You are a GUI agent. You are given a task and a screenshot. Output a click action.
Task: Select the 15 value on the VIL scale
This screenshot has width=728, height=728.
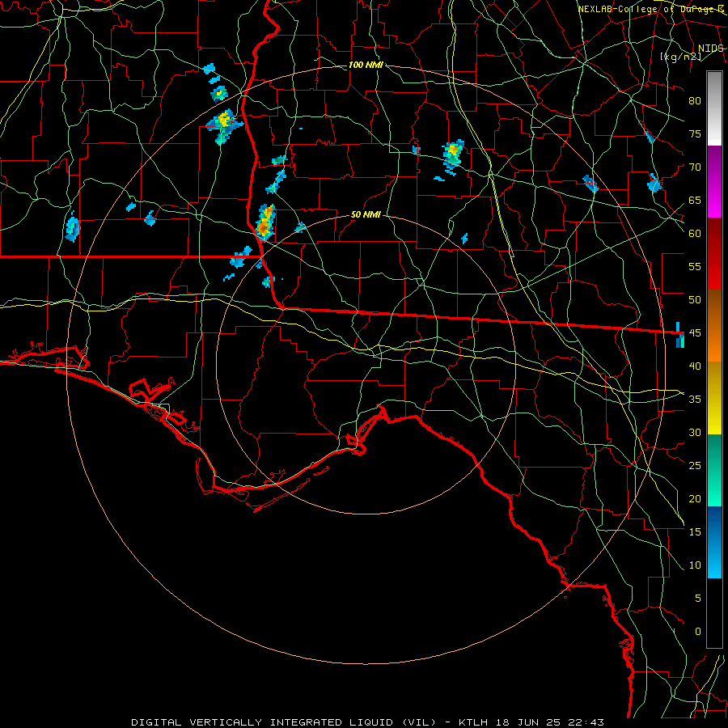pos(695,531)
